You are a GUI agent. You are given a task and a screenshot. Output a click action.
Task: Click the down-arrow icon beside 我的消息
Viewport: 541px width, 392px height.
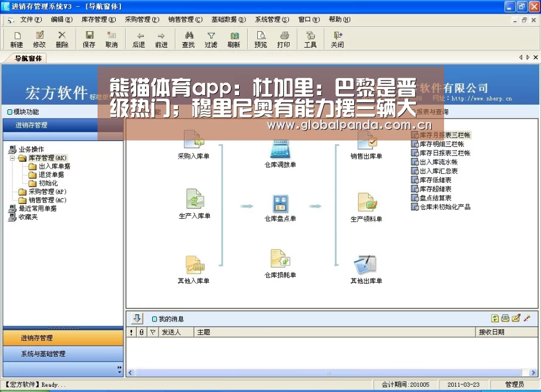[137, 318]
